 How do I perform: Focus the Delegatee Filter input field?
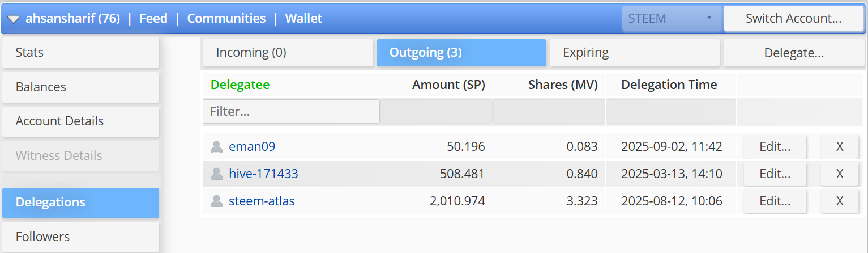click(291, 112)
